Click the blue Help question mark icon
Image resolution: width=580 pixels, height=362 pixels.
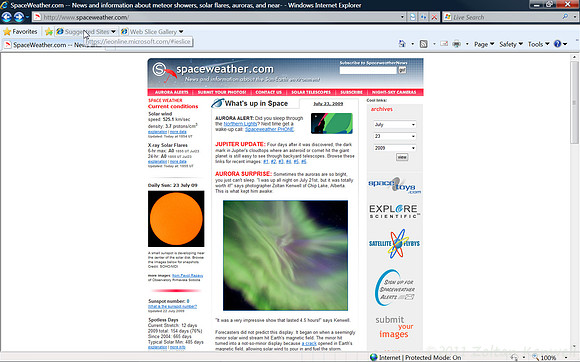tap(558, 44)
